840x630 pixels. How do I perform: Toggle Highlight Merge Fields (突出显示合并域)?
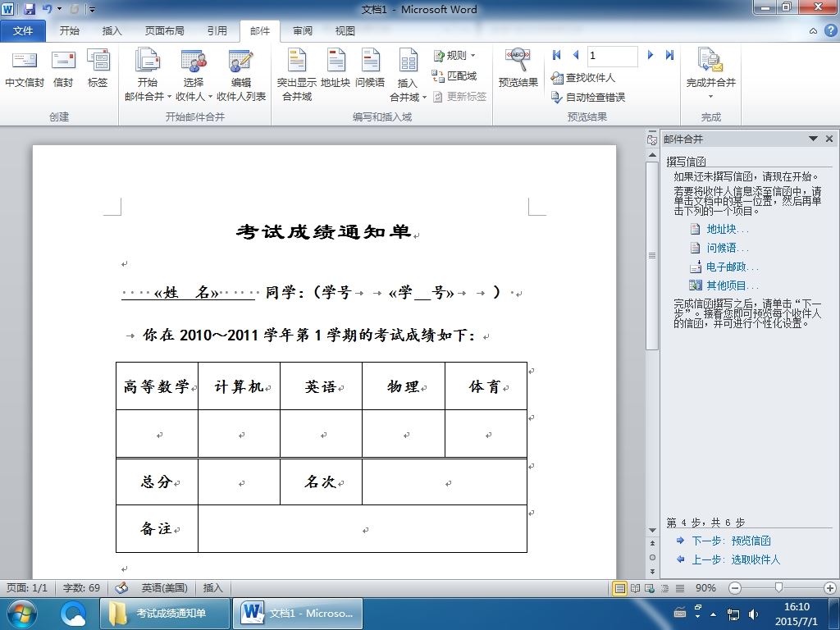pos(297,75)
